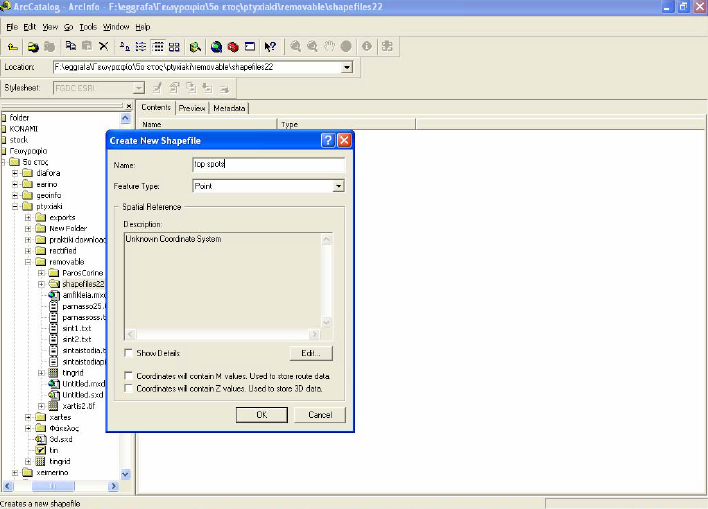Click Cancel in Create New Shapefile
Screen dimensions: 708x509
click(320, 415)
